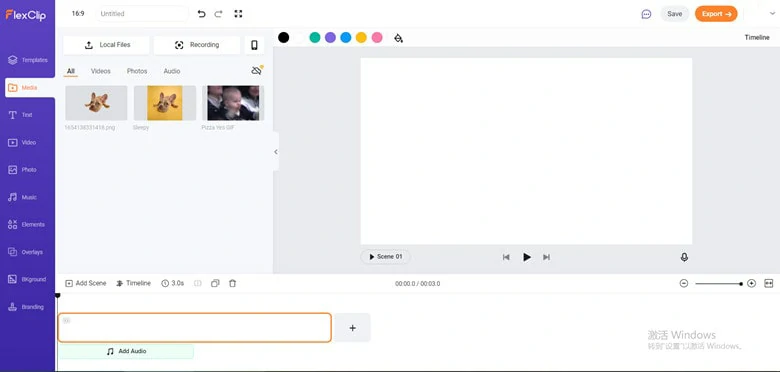Export the video
This screenshot has width=780, height=372.
pyautogui.click(x=716, y=14)
